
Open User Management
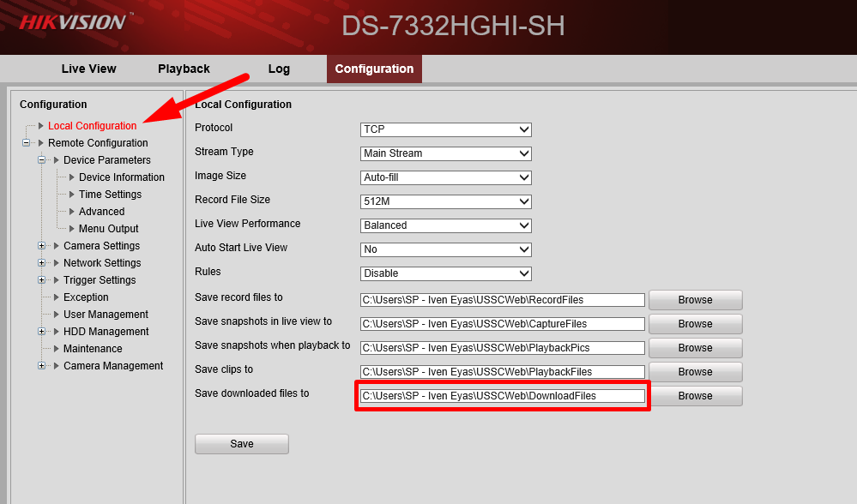[x=106, y=315]
